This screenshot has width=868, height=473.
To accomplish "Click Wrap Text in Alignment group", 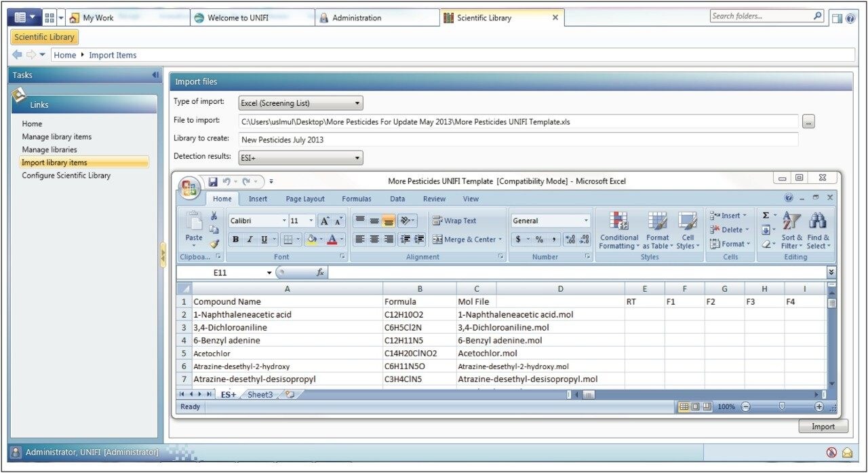I will tap(455, 221).
